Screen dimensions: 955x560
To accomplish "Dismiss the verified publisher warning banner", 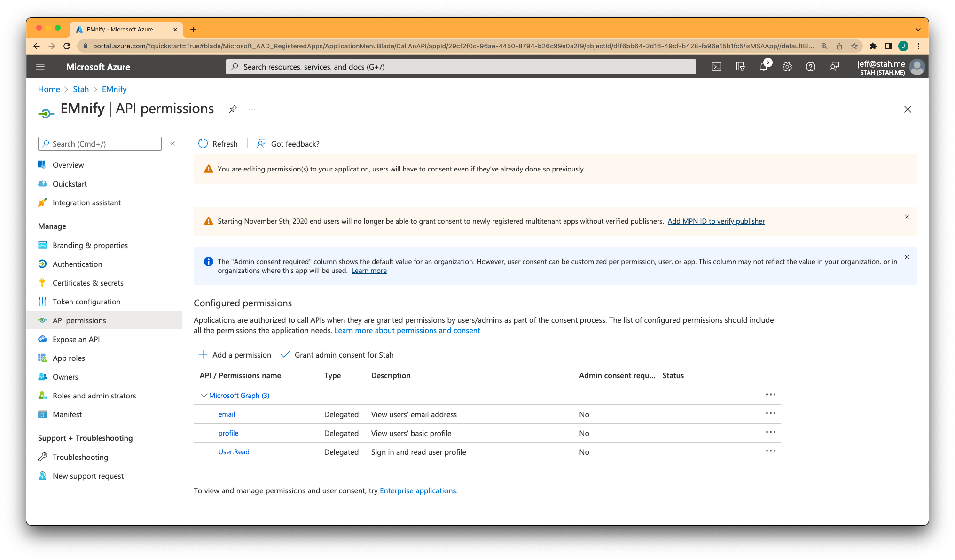I will pyautogui.click(x=907, y=217).
